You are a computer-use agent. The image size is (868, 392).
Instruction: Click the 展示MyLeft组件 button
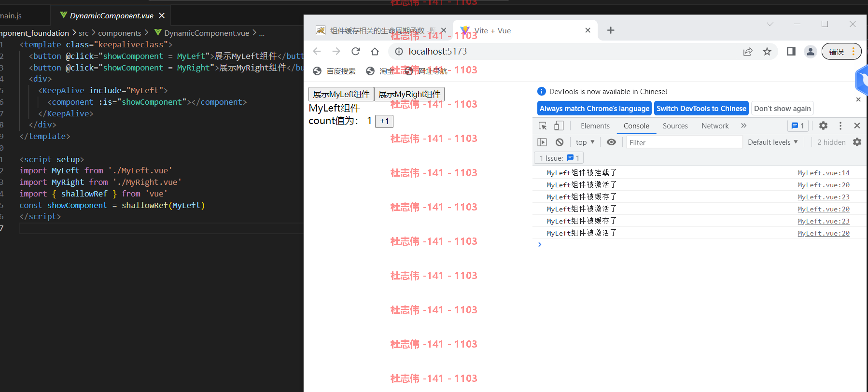click(x=341, y=94)
